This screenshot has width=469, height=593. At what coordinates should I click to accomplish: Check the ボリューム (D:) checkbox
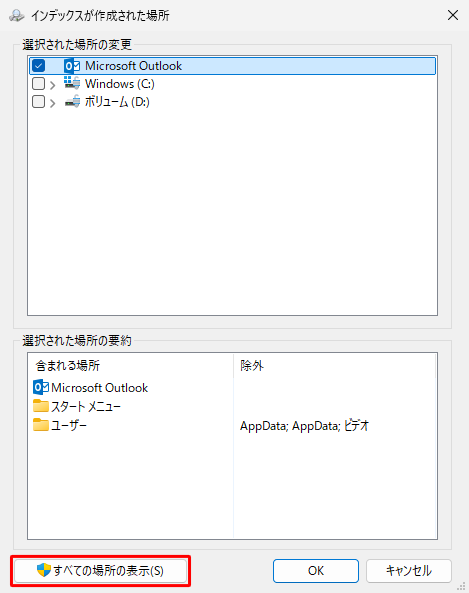[39, 102]
